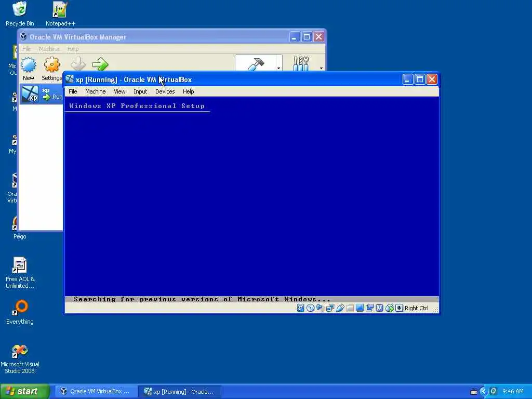Click the VM icon in xp [Running] title bar
This screenshot has width=532, height=399.
(x=70, y=79)
